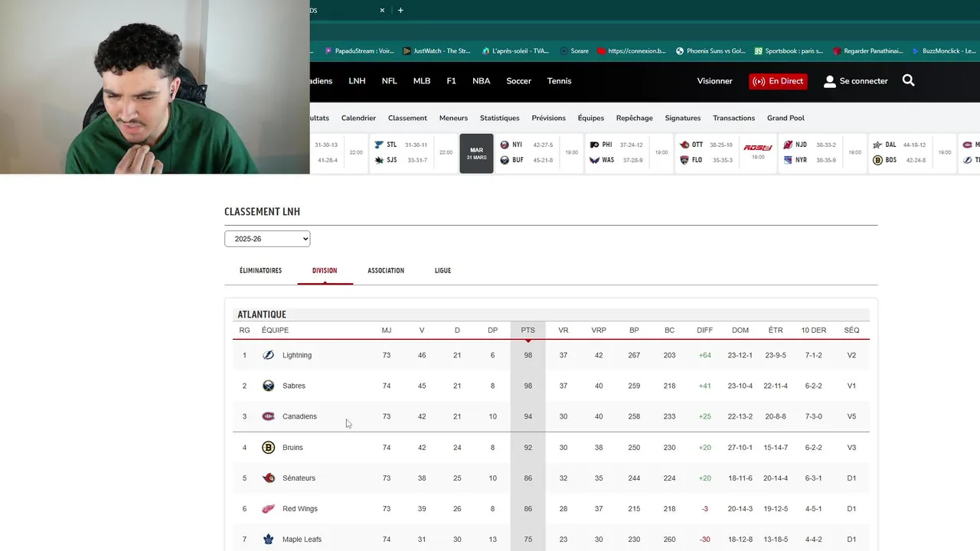Open the BuzzMonclick bookmark
Image resolution: width=980 pixels, height=551 pixels.
tap(943, 51)
